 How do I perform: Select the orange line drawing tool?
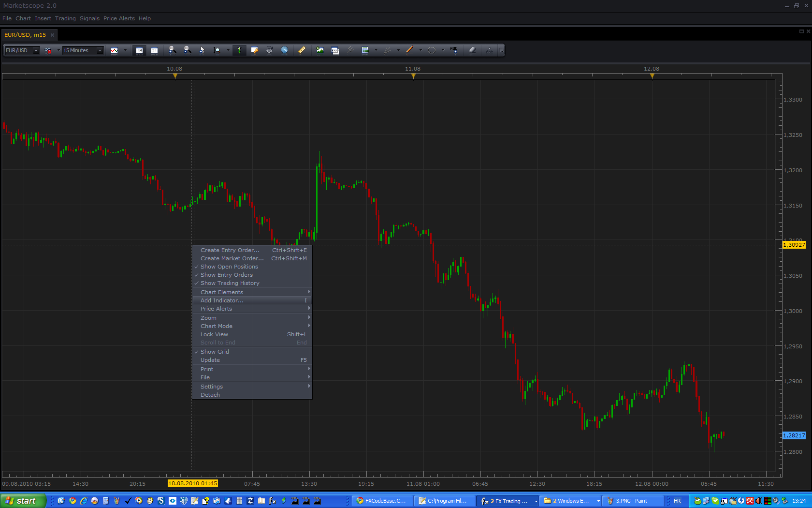pos(409,50)
